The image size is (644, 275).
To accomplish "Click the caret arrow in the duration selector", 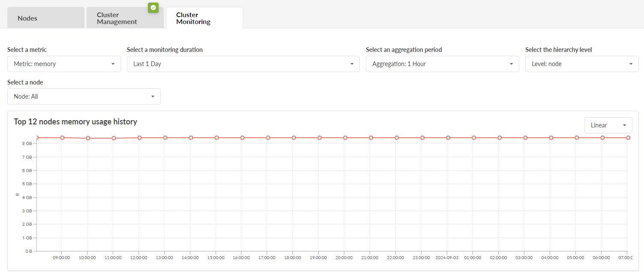I will coord(352,64).
